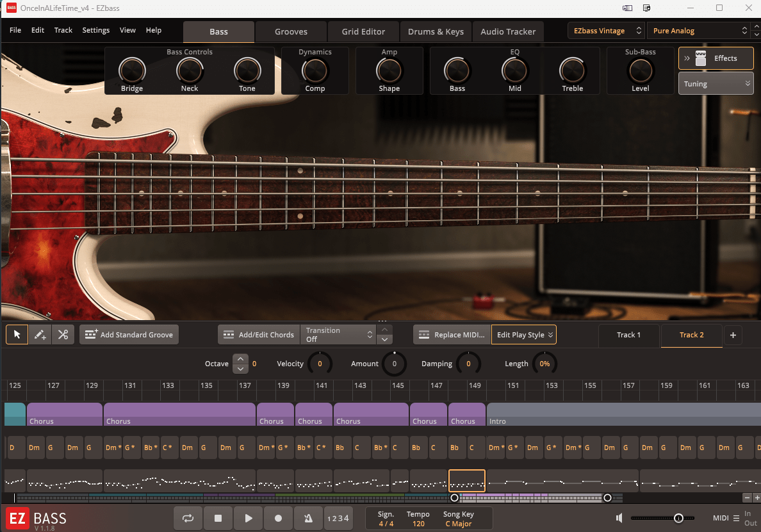Toggle loop playback
This screenshot has width=761, height=532.
(x=188, y=518)
